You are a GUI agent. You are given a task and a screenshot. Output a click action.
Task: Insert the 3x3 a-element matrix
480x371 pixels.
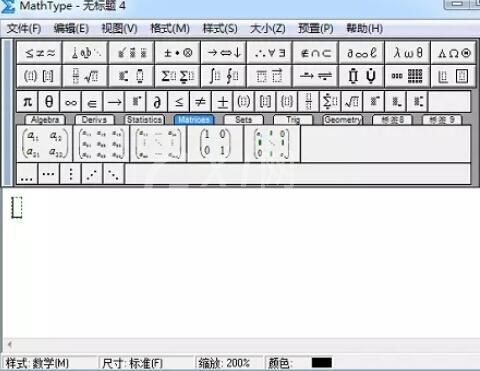101,144
